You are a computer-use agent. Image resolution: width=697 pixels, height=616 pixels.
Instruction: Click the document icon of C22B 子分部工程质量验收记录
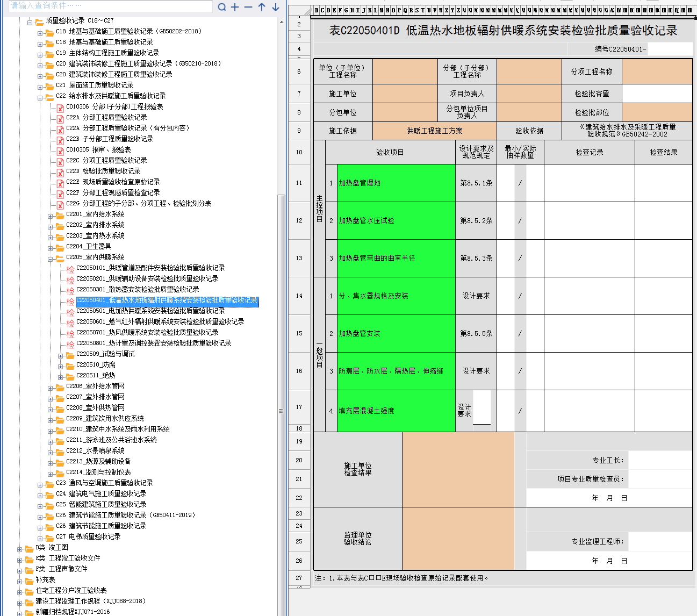60,140
